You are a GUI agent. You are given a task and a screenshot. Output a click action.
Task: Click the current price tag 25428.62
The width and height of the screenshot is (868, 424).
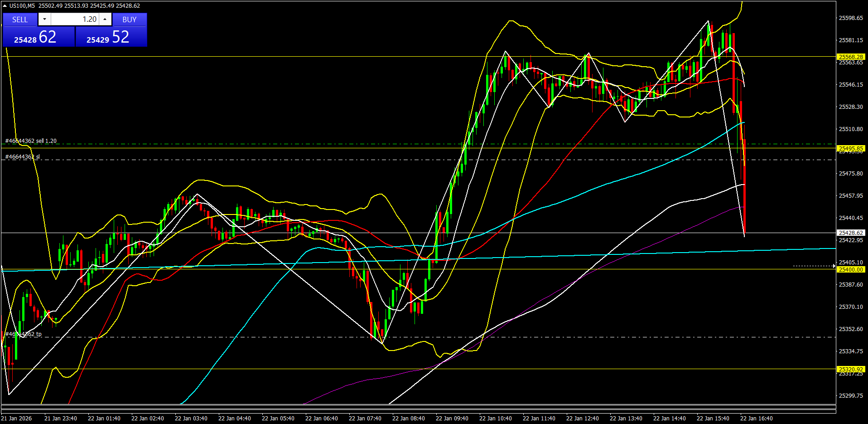point(850,233)
